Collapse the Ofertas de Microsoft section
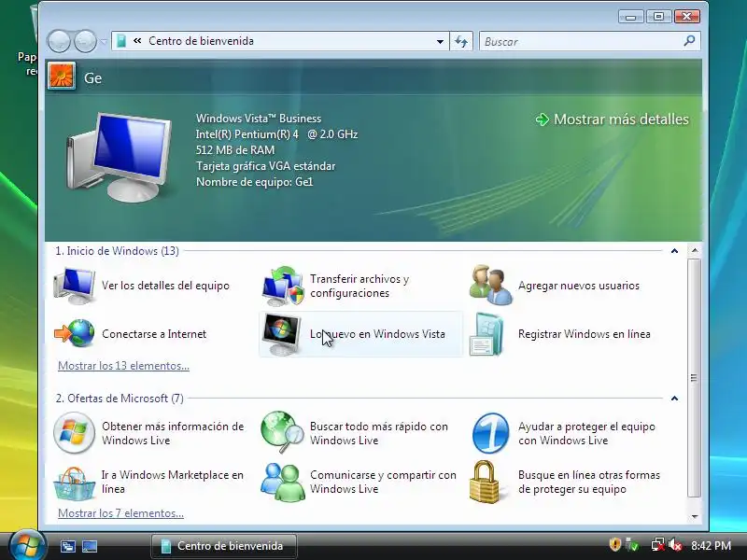This screenshot has height=560, width=747. coord(674,399)
